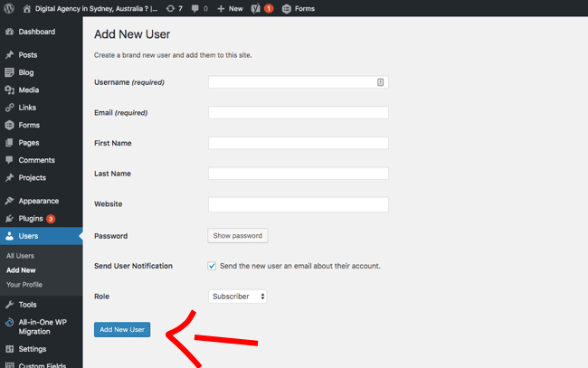
Task: Click the Send User Notification label
Action: tap(133, 266)
